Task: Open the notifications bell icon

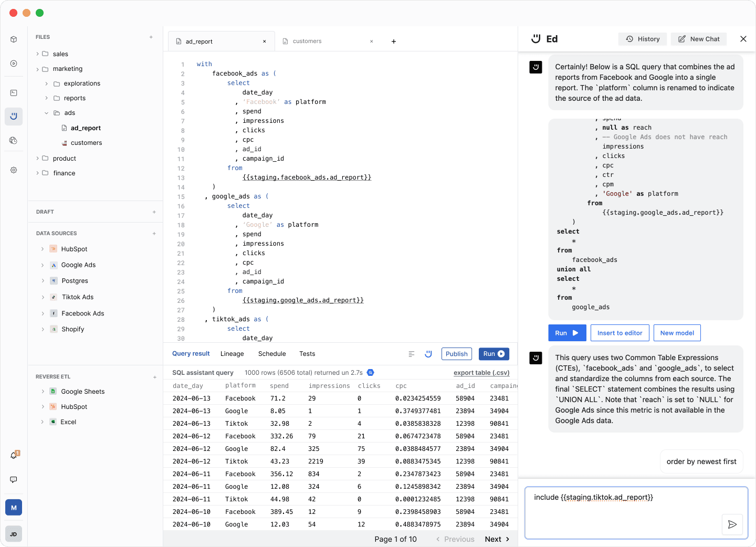Action: point(14,455)
